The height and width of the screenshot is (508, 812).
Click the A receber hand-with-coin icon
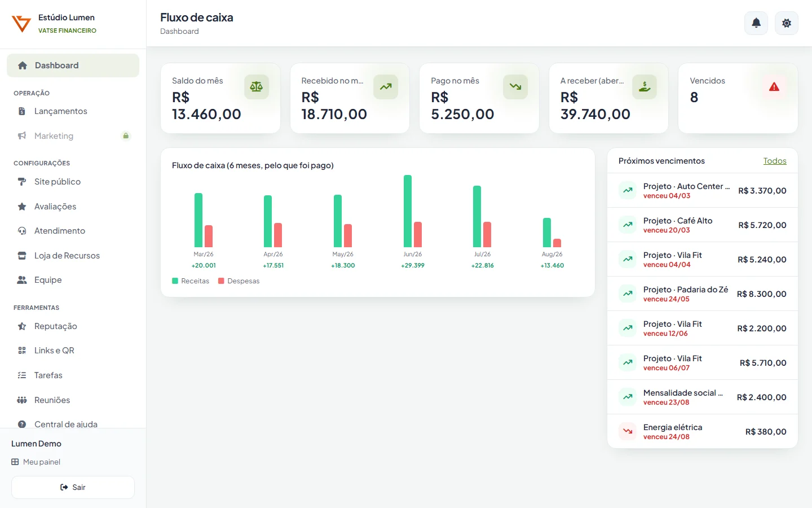645,87
